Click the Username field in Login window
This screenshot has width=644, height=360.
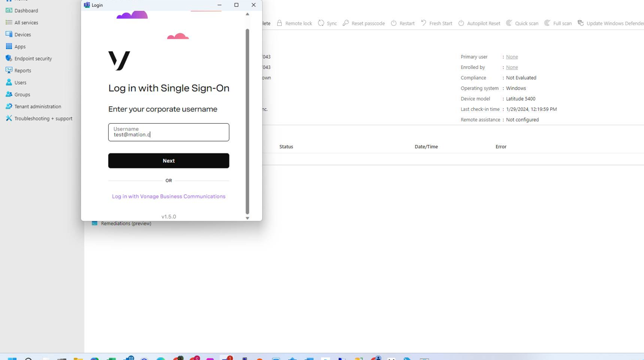[x=169, y=132]
